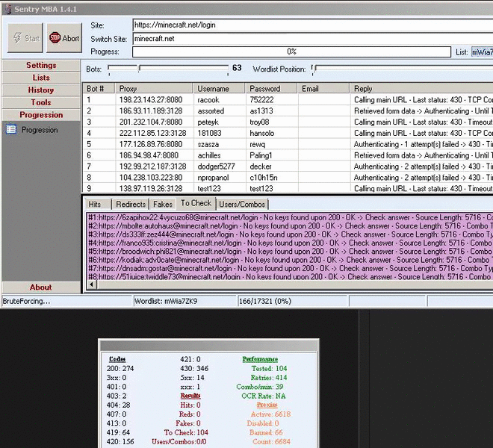Click '200: 274' code count
493x448 pixels.
click(x=120, y=368)
